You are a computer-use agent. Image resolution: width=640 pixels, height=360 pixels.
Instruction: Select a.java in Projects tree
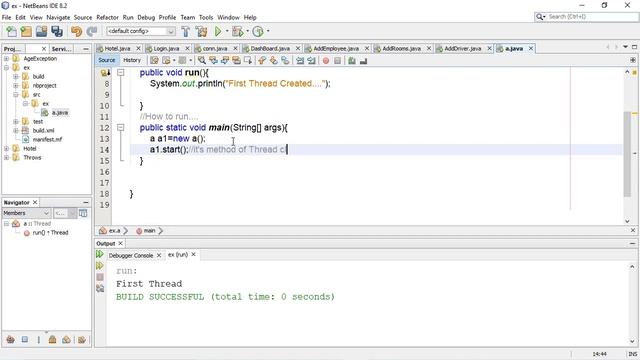pos(60,112)
